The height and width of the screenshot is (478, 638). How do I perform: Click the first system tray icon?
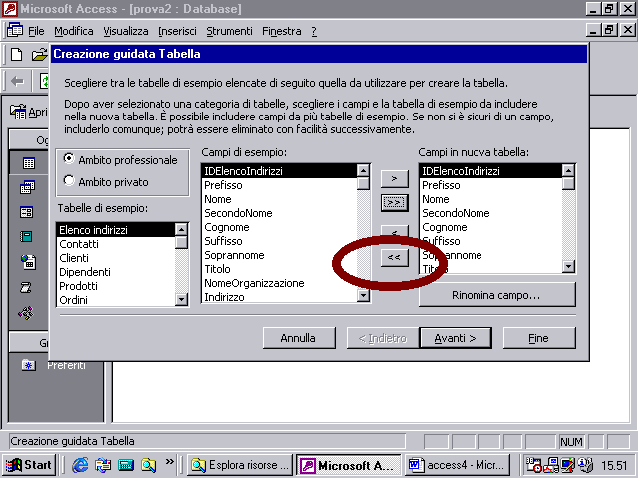[533, 465]
